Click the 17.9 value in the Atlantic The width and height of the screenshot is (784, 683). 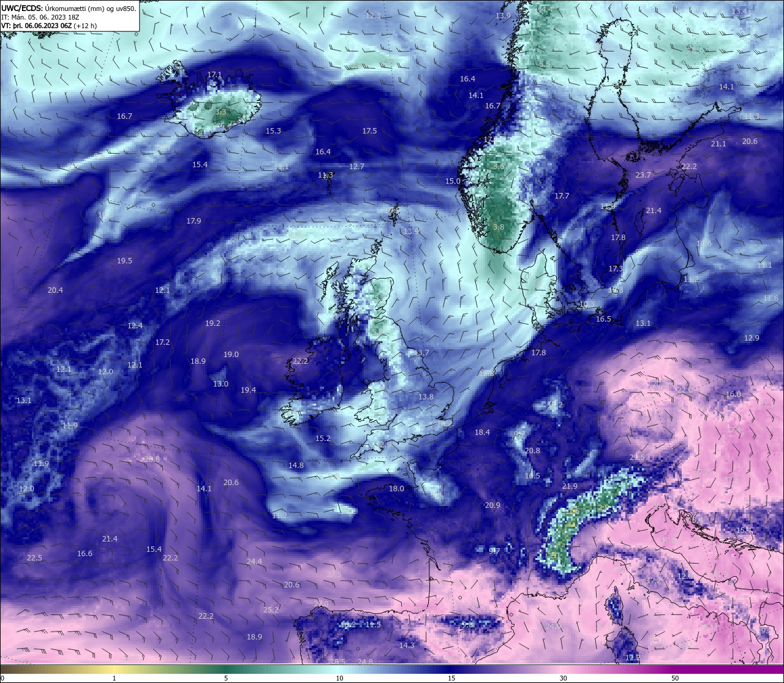(x=194, y=221)
